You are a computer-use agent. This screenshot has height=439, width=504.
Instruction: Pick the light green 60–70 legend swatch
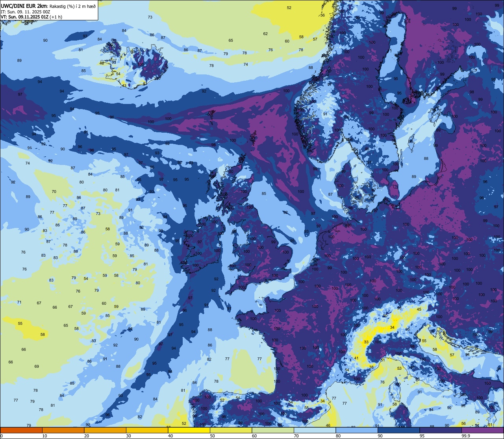click(x=273, y=430)
